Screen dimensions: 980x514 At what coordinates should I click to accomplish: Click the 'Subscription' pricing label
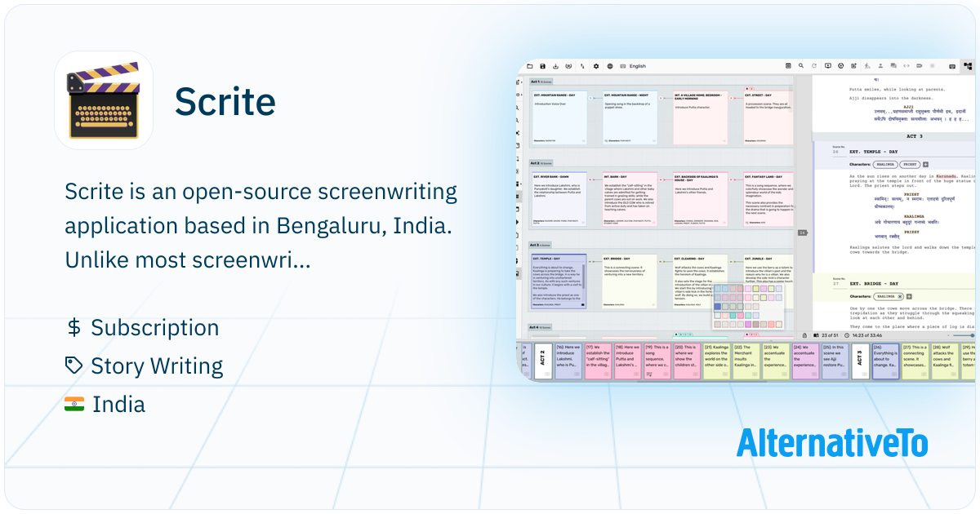coord(155,328)
